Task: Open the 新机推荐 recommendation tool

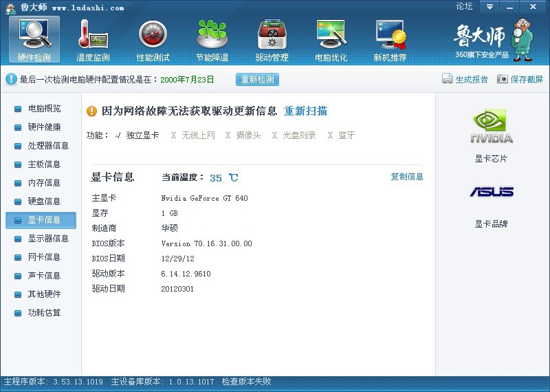Action: point(390,40)
